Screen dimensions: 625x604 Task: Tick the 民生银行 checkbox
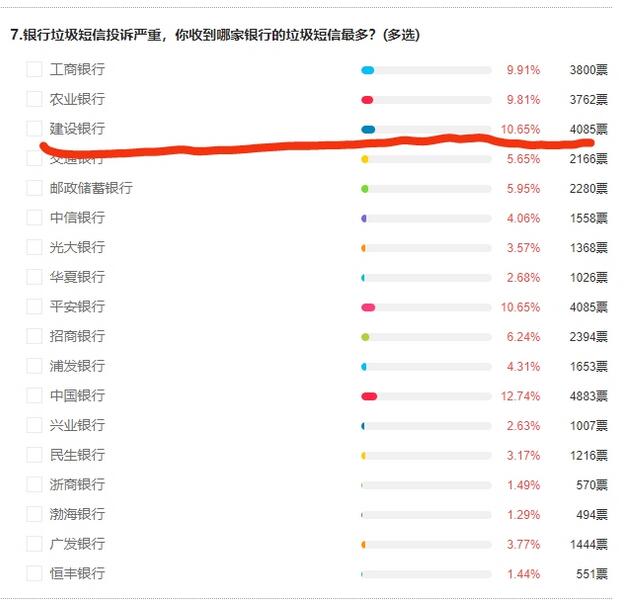34,455
